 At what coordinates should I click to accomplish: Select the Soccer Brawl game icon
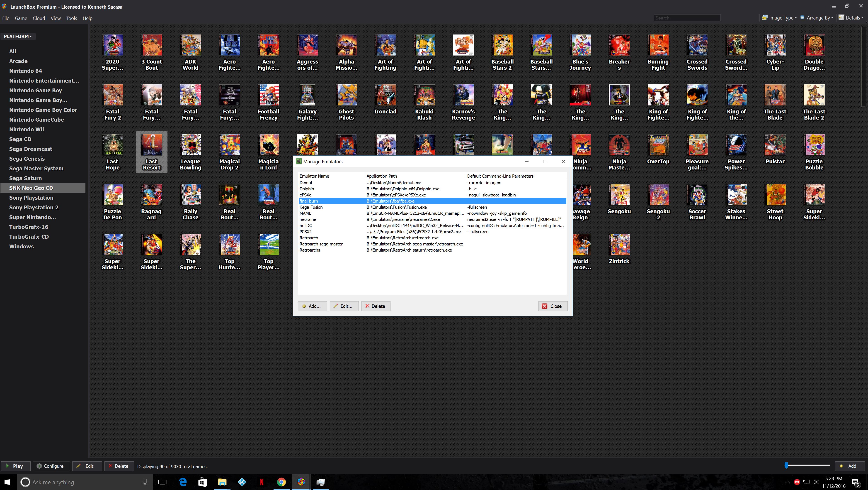(x=697, y=195)
